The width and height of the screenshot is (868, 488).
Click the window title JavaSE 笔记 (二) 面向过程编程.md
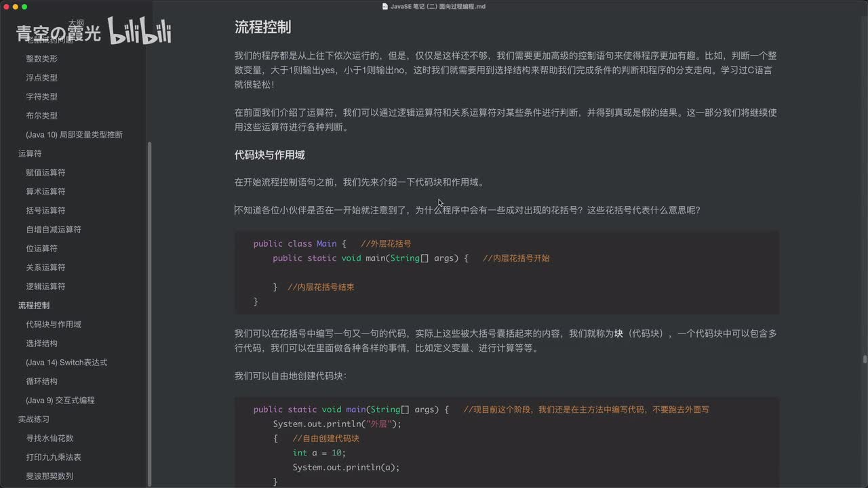pyautogui.click(x=438, y=6)
